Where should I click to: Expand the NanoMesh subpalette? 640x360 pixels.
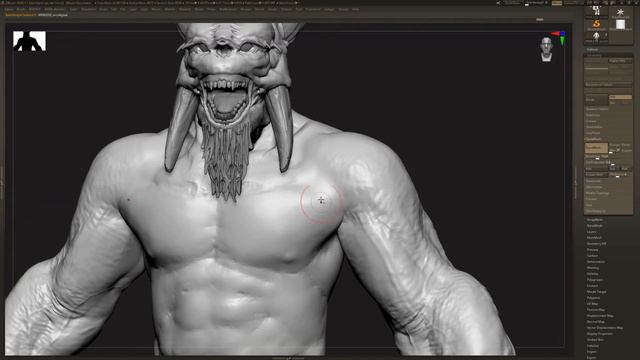click(x=595, y=226)
